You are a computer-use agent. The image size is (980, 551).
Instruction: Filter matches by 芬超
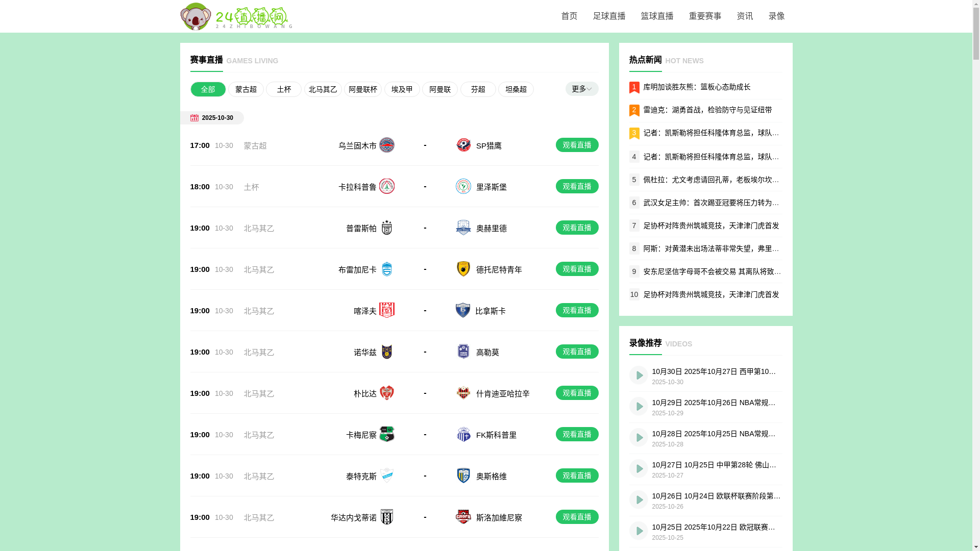478,89
